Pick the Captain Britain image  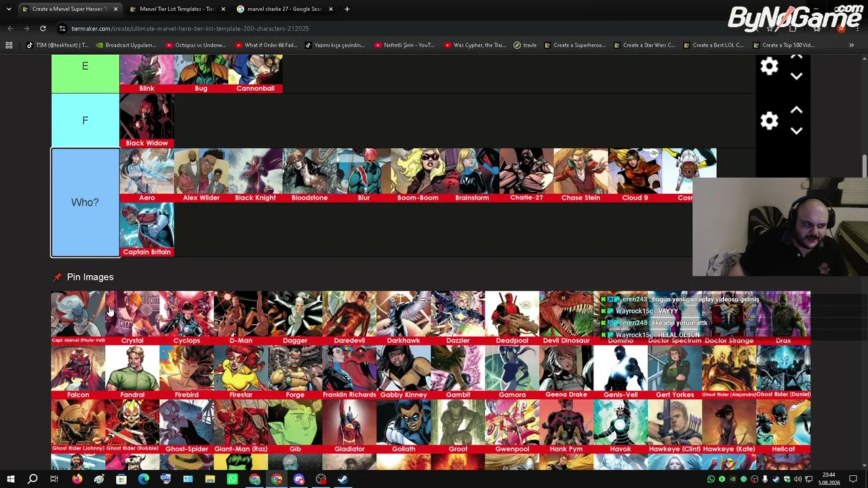click(146, 230)
